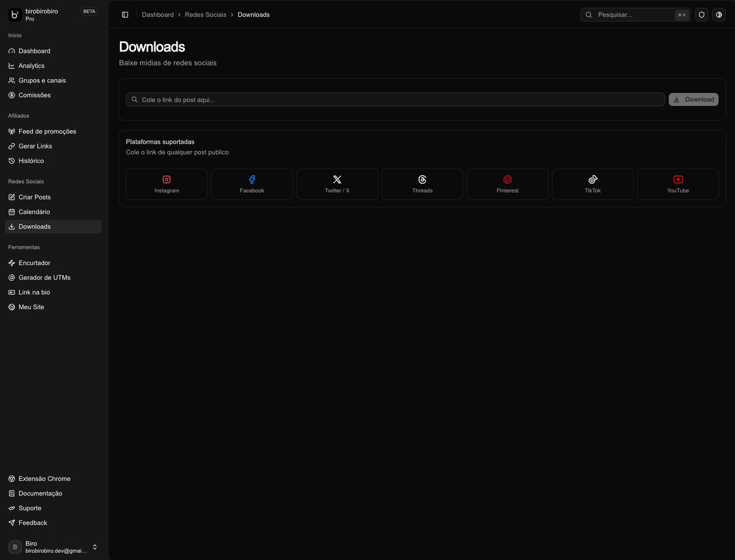
Task: Click the Encurtador icon
Action: point(12,263)
